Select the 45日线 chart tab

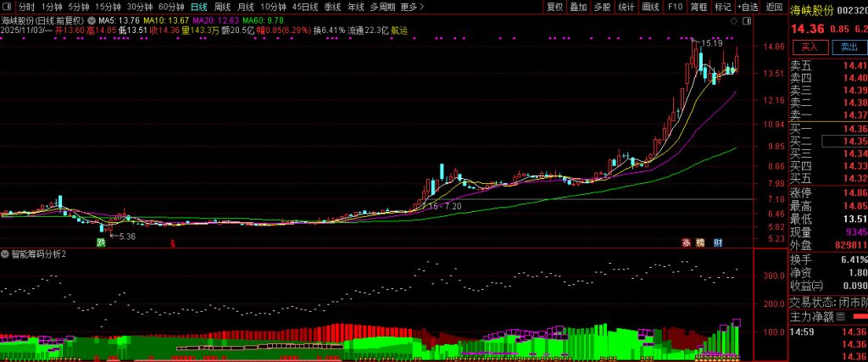pos(305,7)
